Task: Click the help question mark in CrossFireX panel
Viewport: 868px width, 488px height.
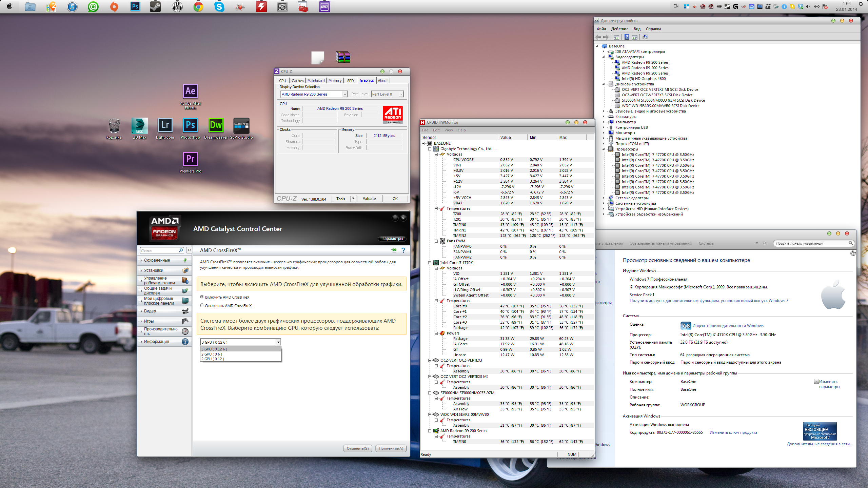Action: tap(403, 250)
